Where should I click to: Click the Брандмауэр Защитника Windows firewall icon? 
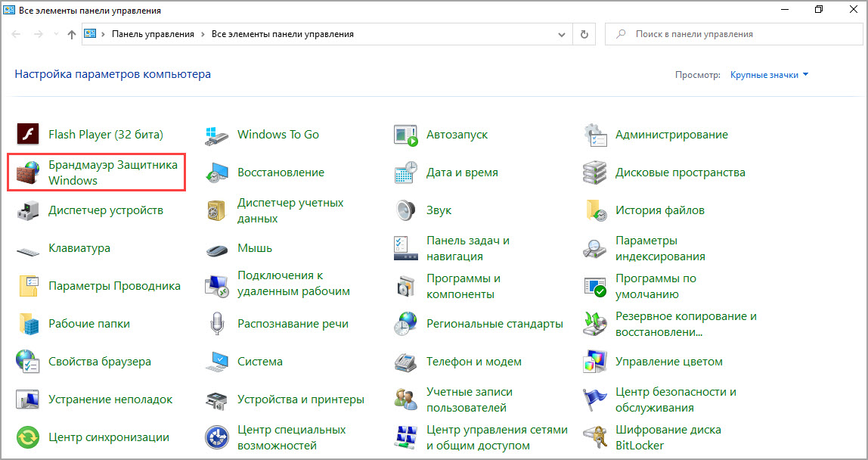27,172
